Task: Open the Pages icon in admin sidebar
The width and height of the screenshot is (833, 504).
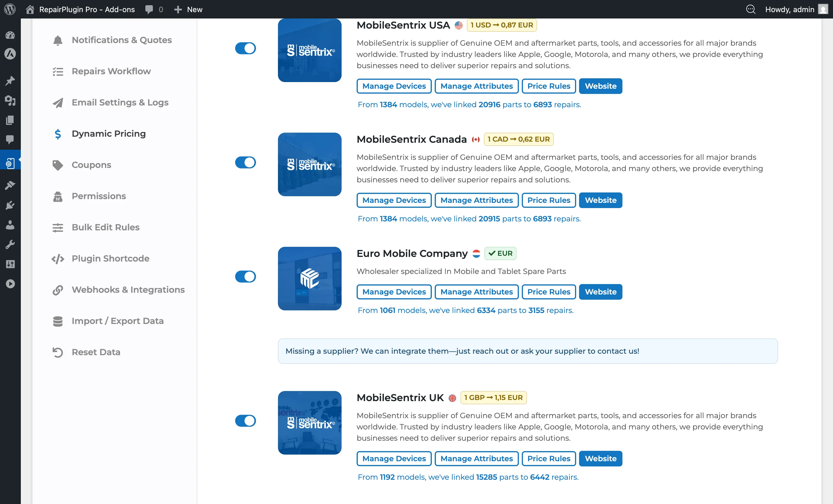Action: pyautogui.click(x=10, y=120)
